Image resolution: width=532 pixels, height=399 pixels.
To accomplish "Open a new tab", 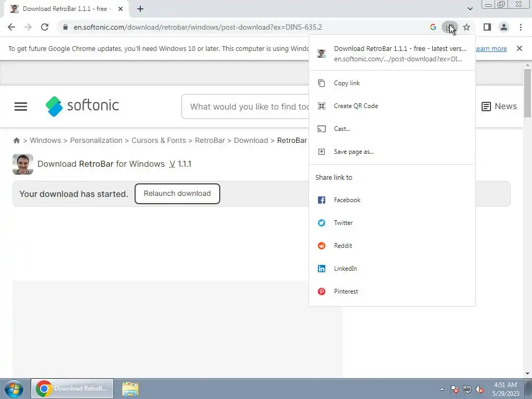I will 140,9.
